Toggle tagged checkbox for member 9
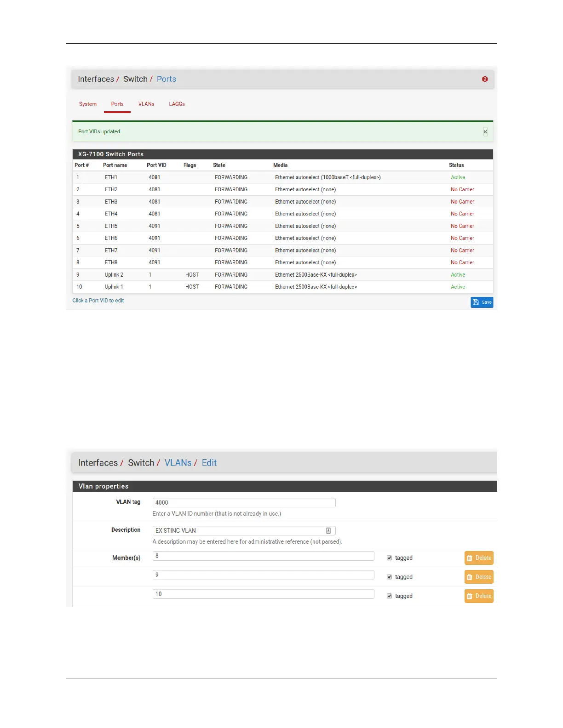Viewport: 563px width, 728px height. tap(390, 577)
